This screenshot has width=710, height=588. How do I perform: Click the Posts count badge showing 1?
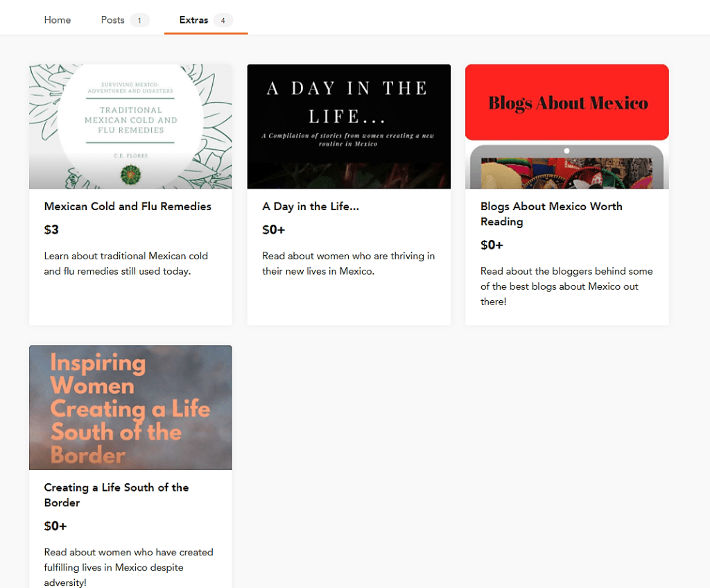pos(139,21)
